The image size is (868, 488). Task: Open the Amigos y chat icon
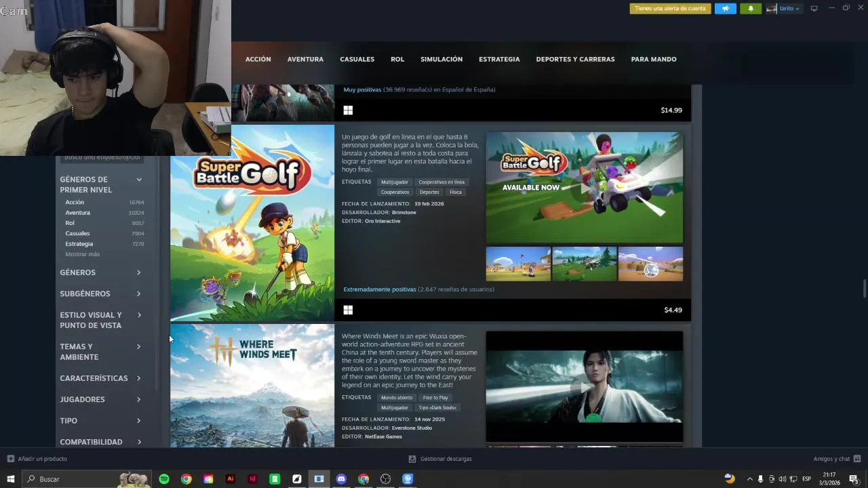click(857, 459)
